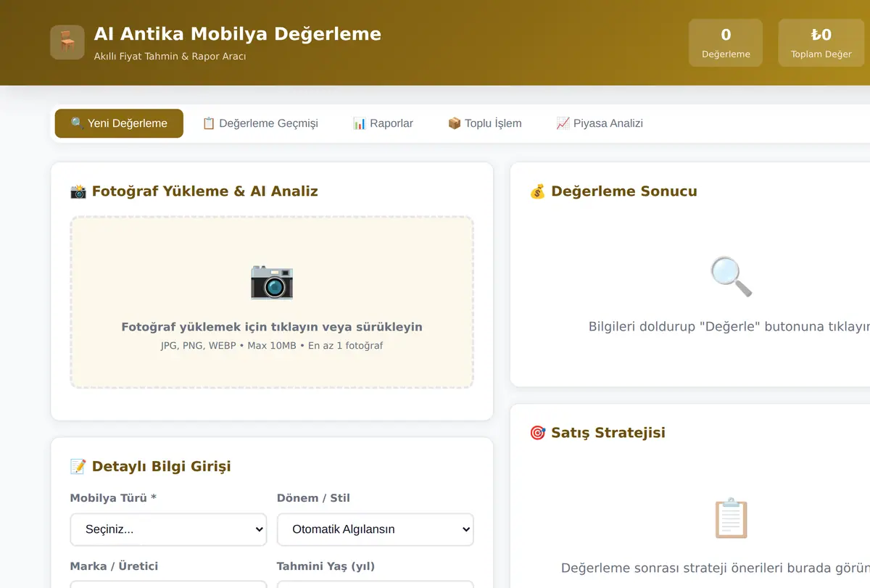Viewport: 870px width, 588px height.
Task: Click the 'Tahmini Yaş (yıl)' field label
Action: point(326,566)
